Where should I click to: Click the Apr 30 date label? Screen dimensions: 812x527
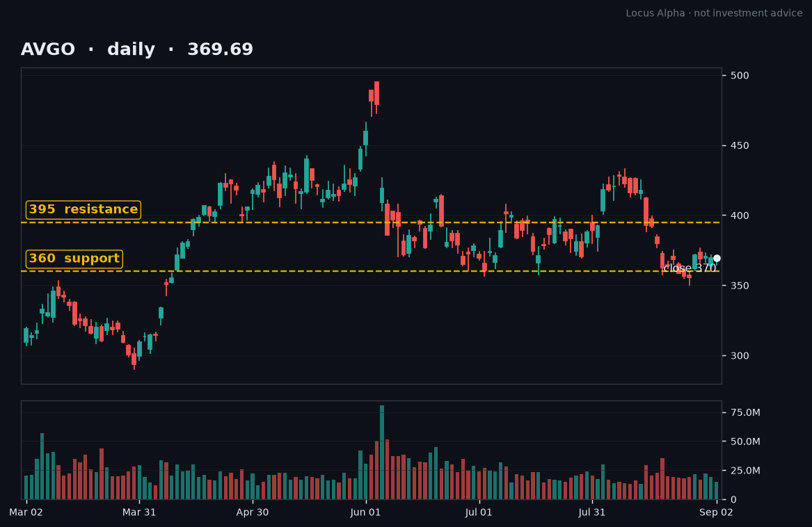pos(252,512)
